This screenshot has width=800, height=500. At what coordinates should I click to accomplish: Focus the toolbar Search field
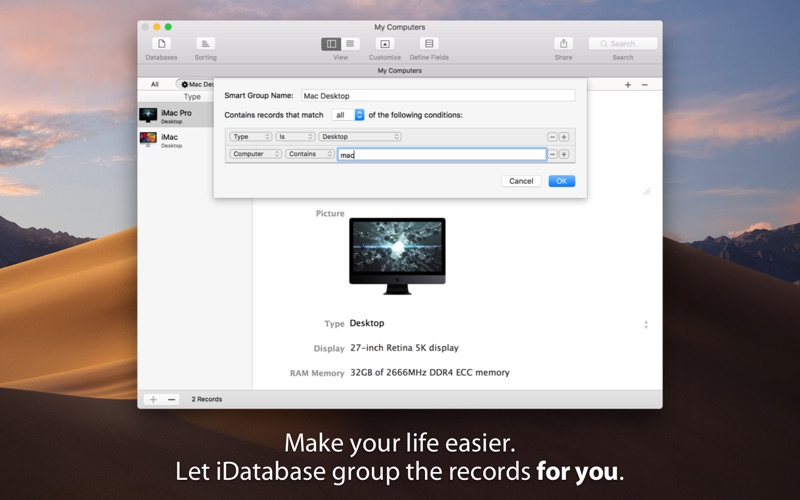coord(622,44)
